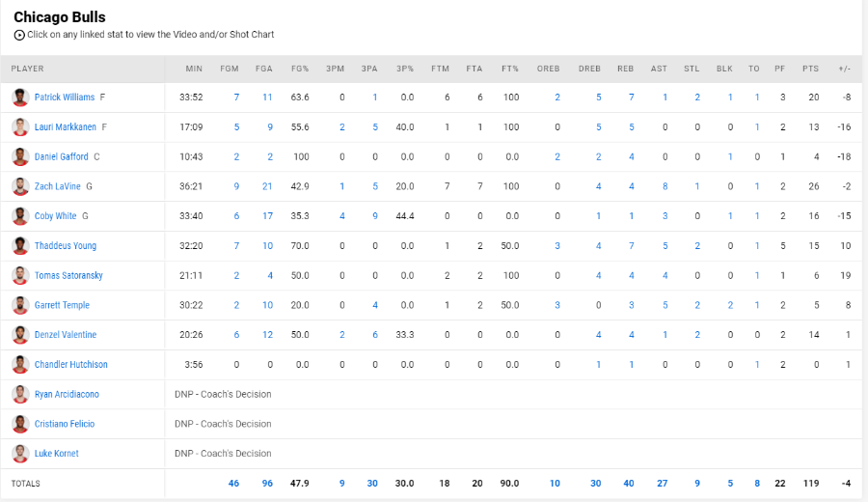The image size is (868, 502).
Task: Sort table by PTS column header
Action: [x=810, y=69]
